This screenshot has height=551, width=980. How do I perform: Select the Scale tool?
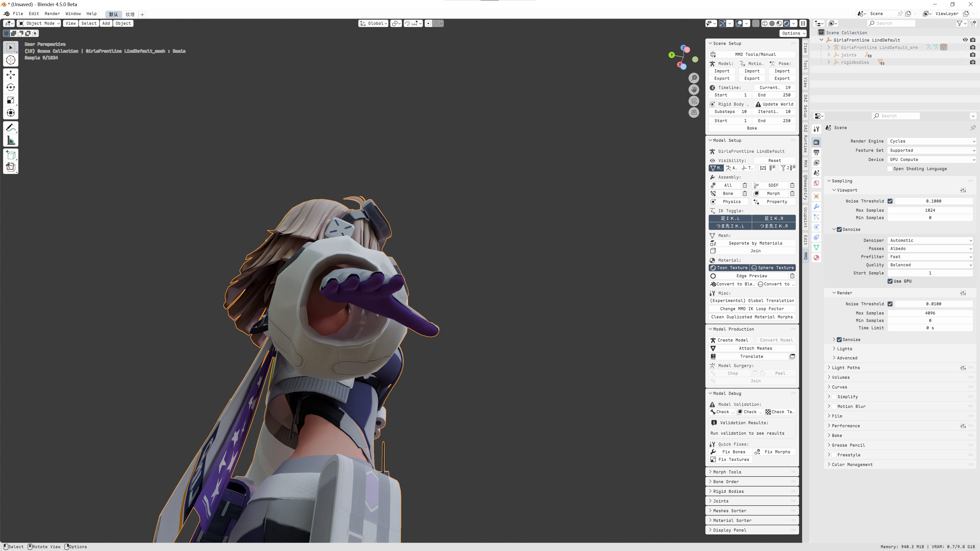pos(11,100)
